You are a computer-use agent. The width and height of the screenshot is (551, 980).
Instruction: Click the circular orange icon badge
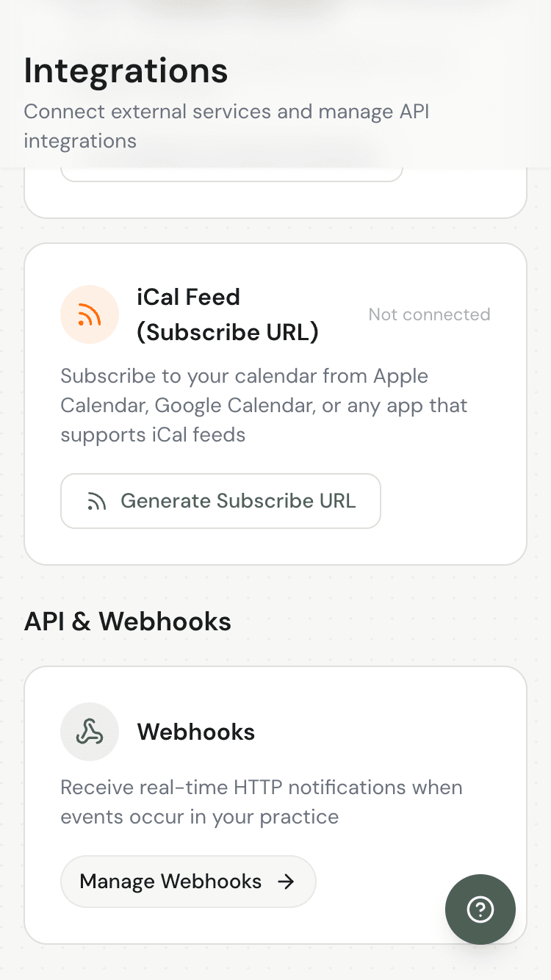pos(90,314)
